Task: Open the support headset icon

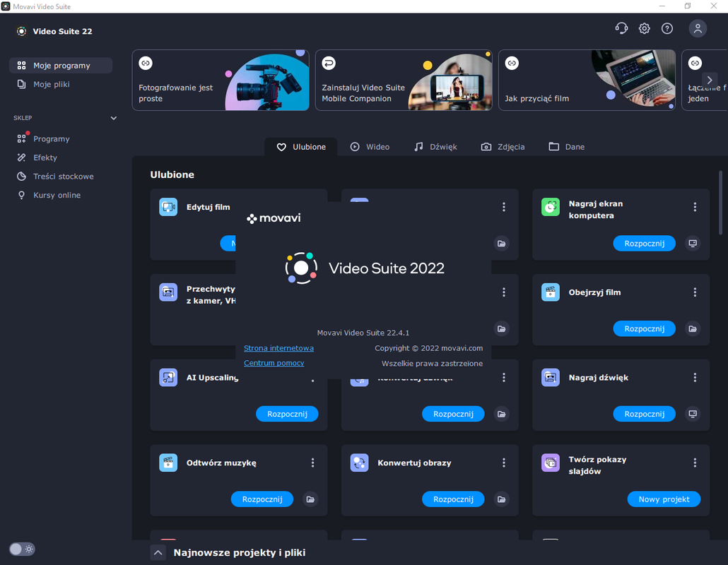Action: [x=621, y=29]
